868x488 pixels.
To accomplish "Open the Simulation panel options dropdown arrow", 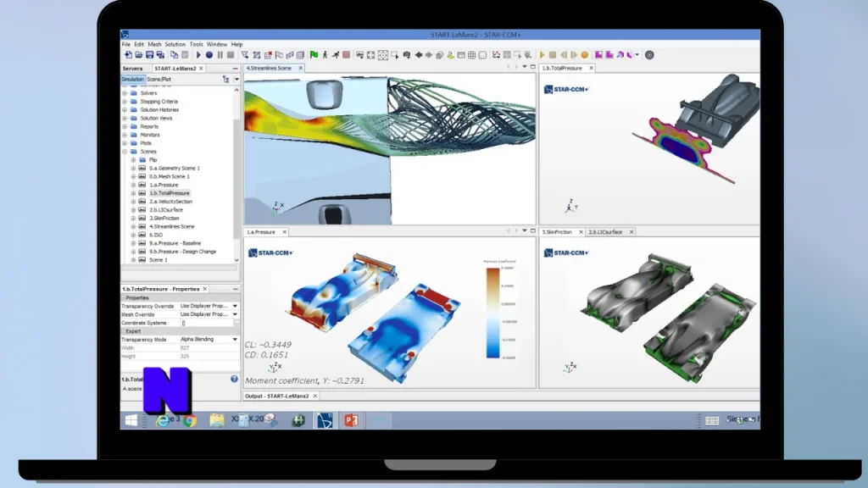I will pyautogui.click(x=236, y=79).
